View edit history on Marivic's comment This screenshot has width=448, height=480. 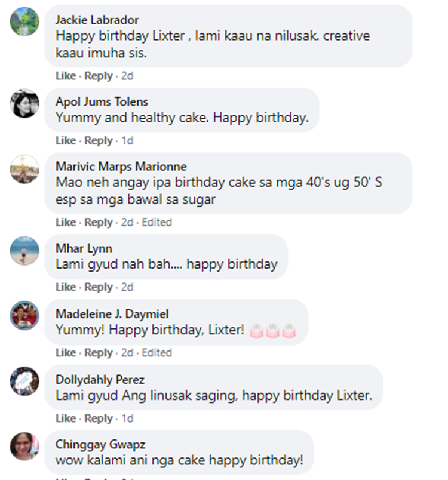pos(157,223)
